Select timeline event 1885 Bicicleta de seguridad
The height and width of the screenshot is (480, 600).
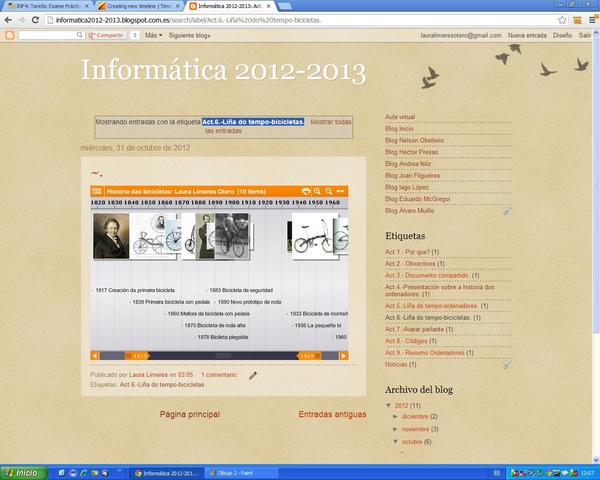coord(241,291)
